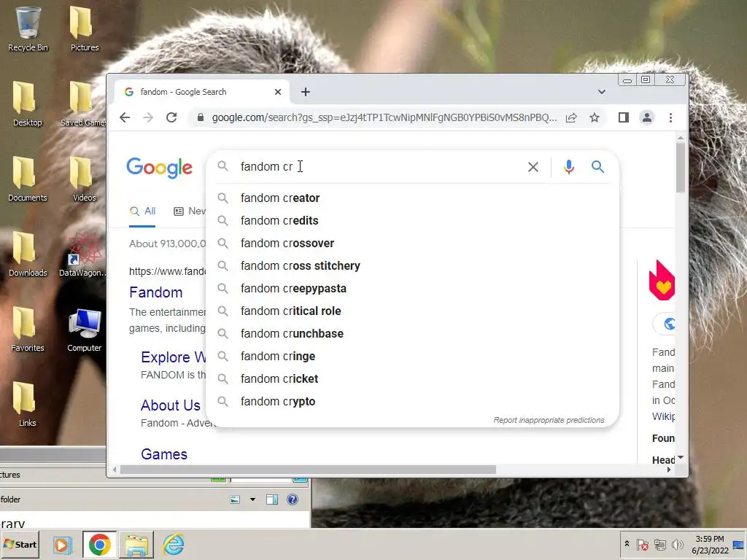Clear the search box text
The height and width of the screenshot is (560, 747).
click(x=533, y=167)
